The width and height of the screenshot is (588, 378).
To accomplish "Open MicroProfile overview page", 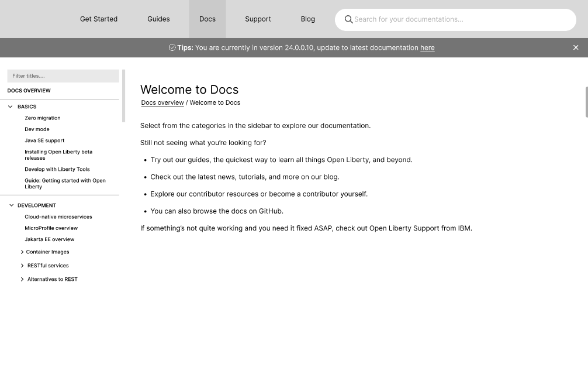I will click(x=51, y=228).
